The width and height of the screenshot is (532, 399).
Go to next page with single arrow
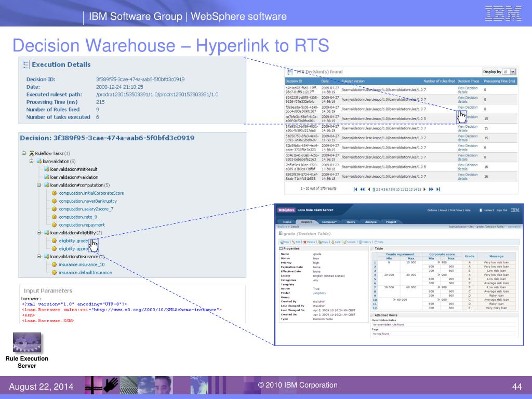(x=424, y=189)
